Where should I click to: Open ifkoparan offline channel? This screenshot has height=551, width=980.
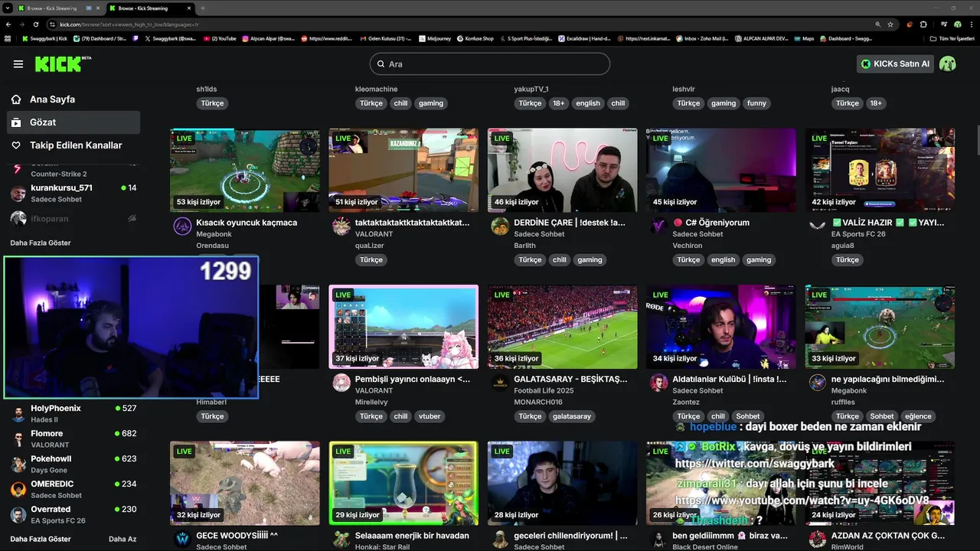point(74,219)
